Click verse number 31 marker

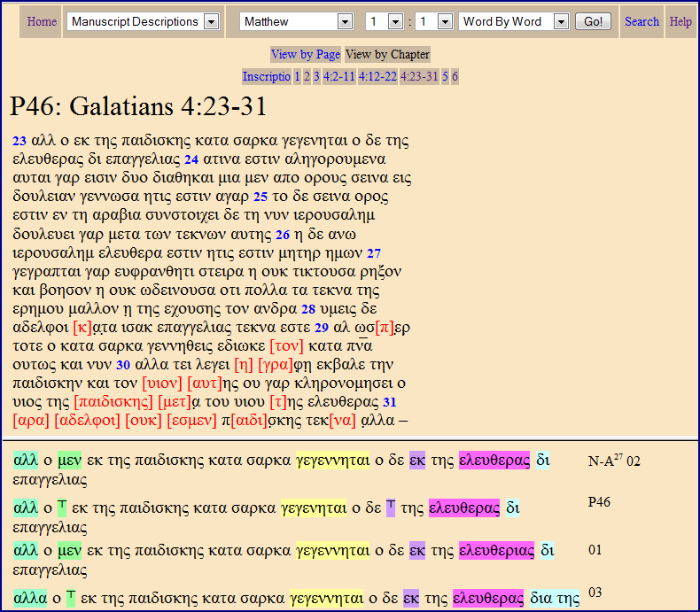[390, 402]
